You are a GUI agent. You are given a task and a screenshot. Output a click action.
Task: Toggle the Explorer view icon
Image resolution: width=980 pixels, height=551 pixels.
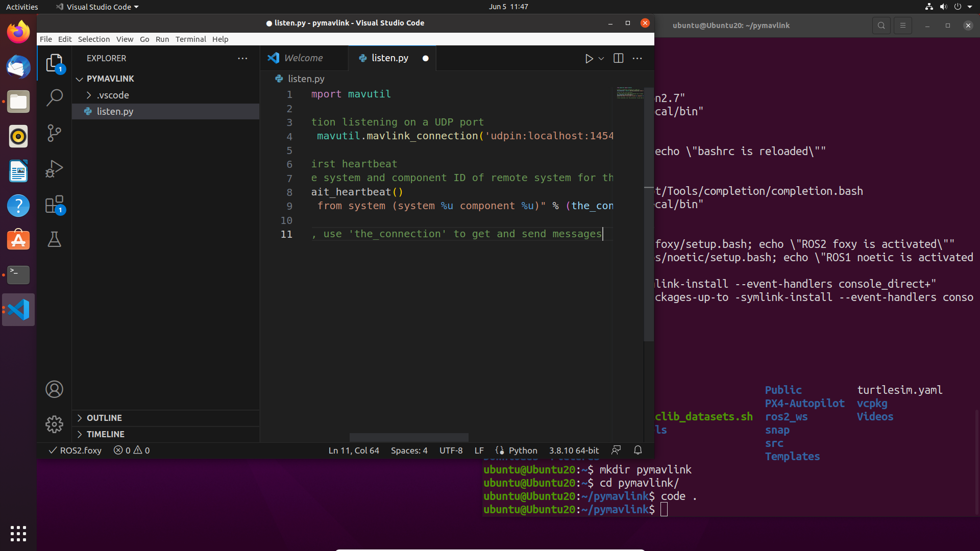coord(54,63)
